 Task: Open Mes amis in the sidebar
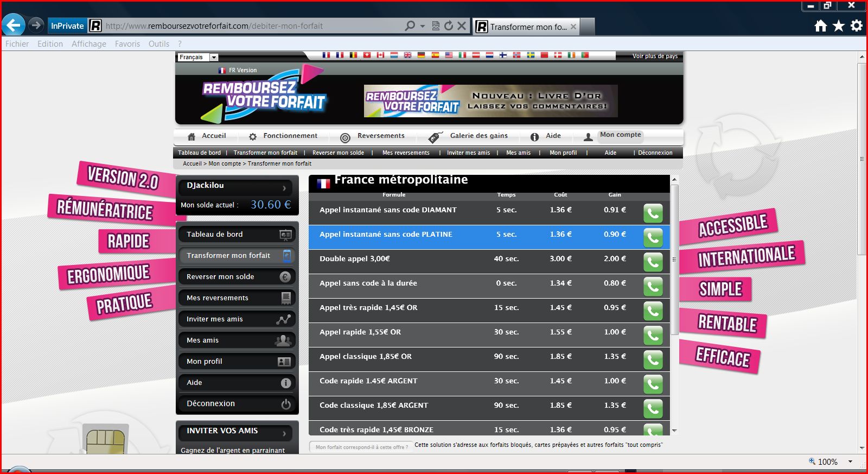(237, 340)
